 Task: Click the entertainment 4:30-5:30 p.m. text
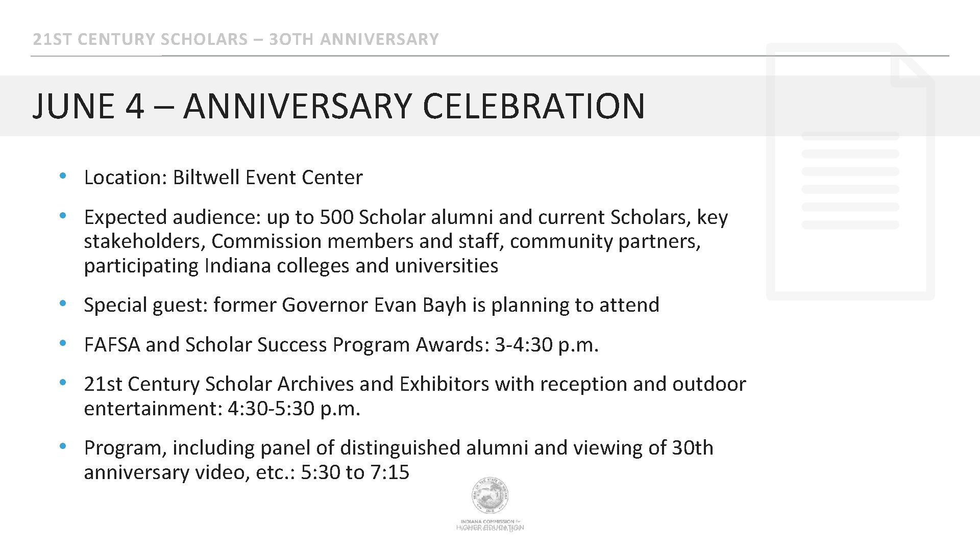tap(222, 409)
